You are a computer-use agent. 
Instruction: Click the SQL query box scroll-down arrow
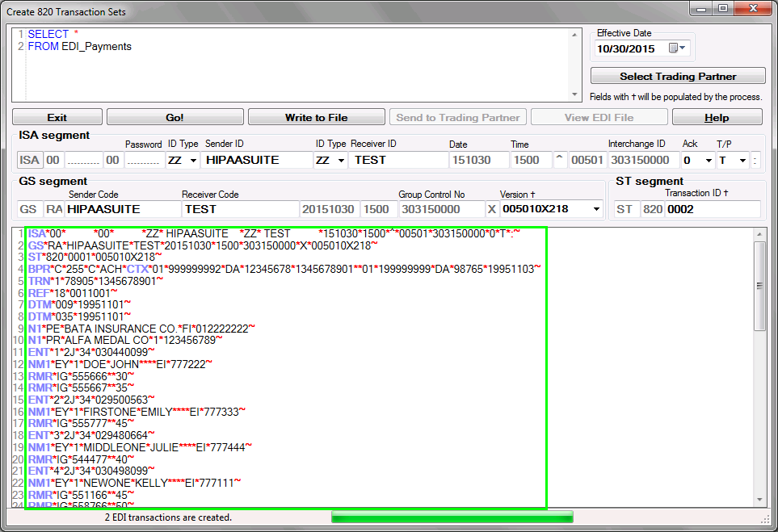(x=575, y=95)
